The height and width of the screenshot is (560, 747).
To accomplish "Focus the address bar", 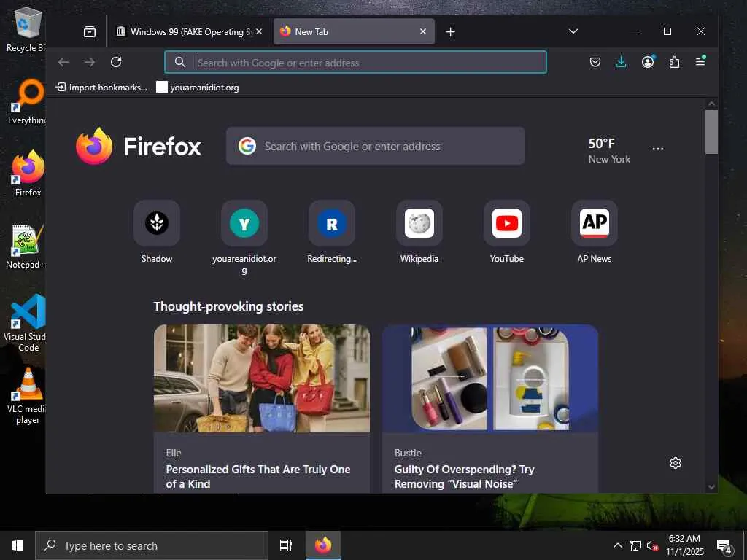I will click(x=355, y=63).
